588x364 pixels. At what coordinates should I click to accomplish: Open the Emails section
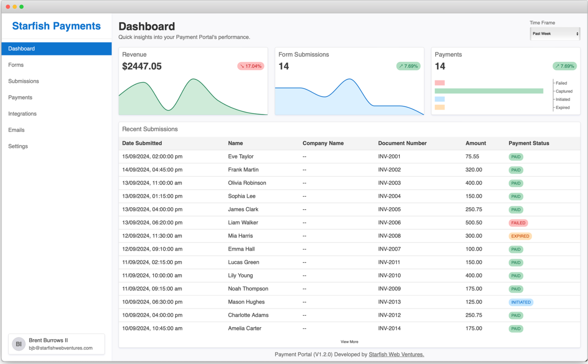coord(56,130)
